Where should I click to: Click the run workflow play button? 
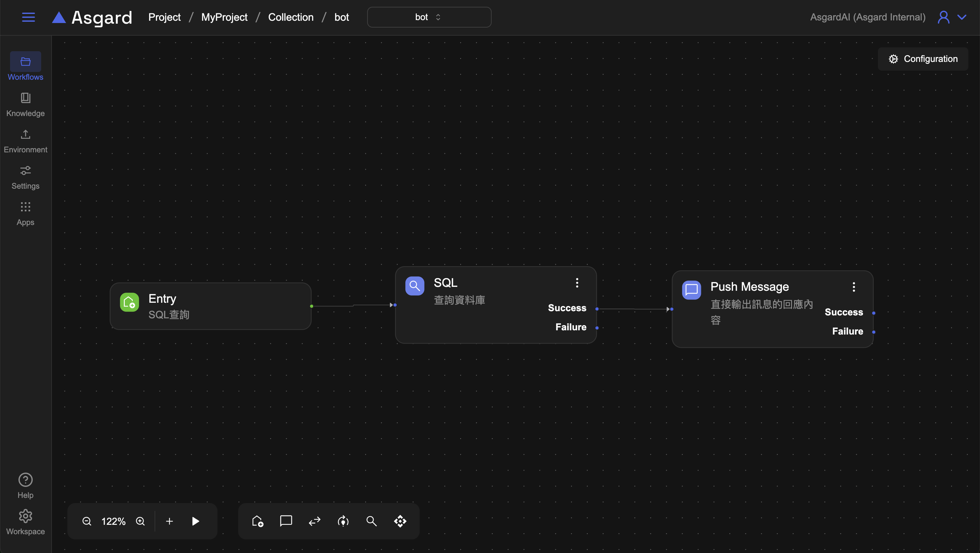pos(195,521)
